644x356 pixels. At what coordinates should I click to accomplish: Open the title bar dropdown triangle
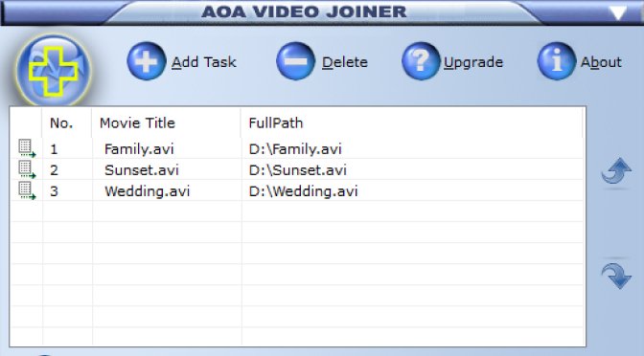click(x=617, y=12)
